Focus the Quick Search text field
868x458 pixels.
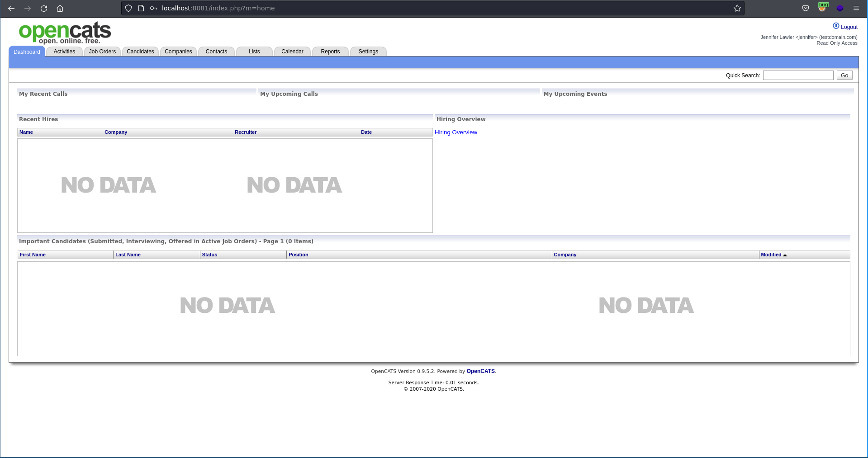coord(798,76)
